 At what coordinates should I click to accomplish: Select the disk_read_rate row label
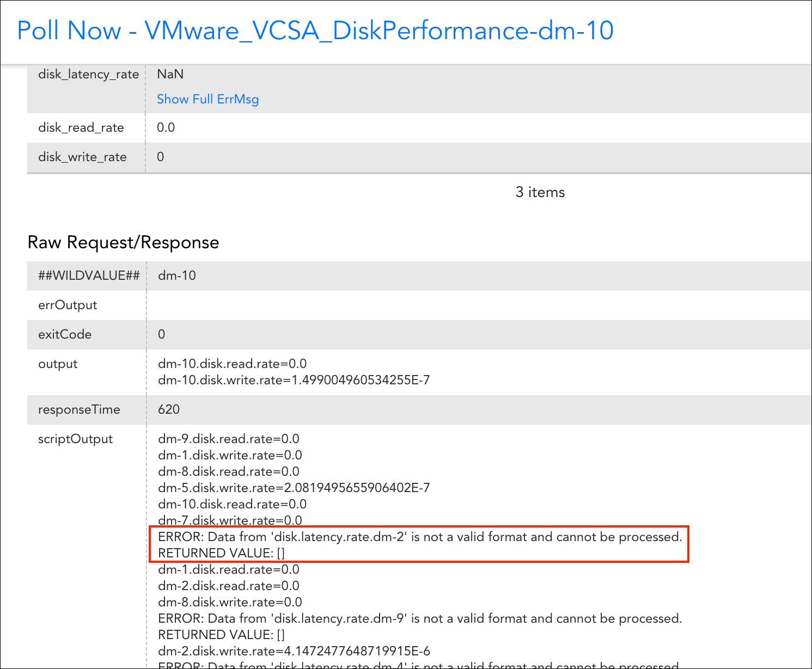(x=81, y=127)
